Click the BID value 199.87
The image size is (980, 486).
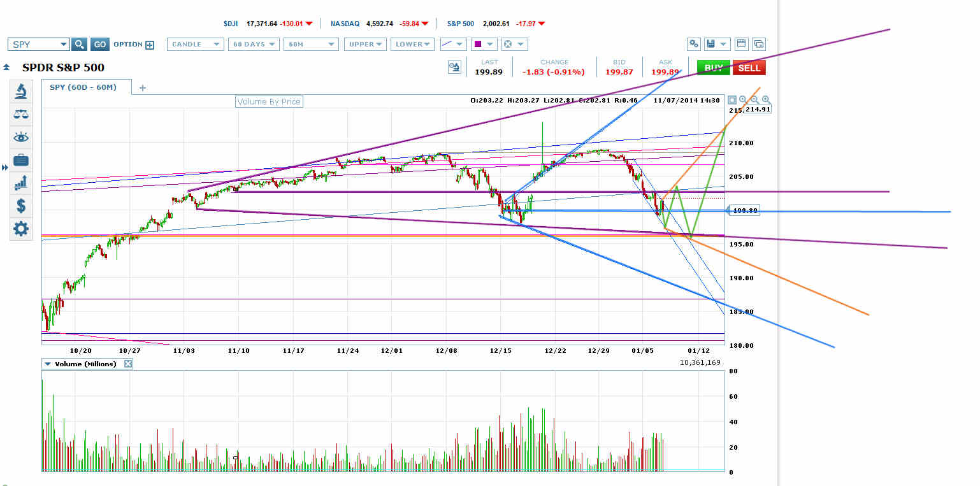pyautogui.click(x=619, y=72)
